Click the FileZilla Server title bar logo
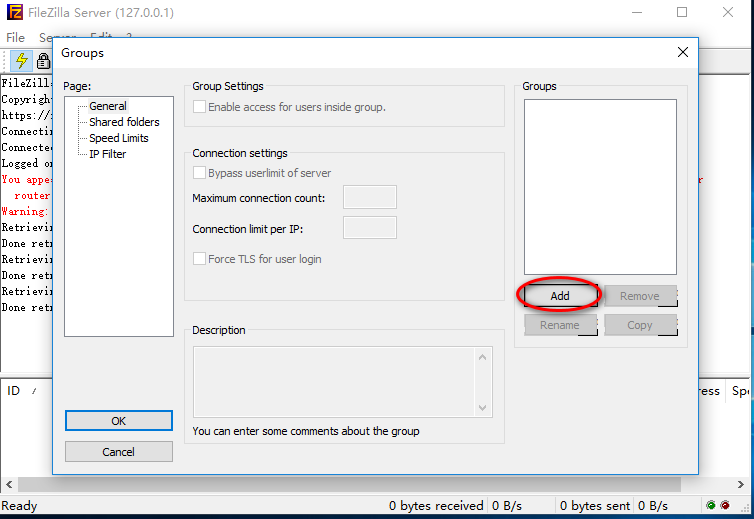 click(14, 12)
